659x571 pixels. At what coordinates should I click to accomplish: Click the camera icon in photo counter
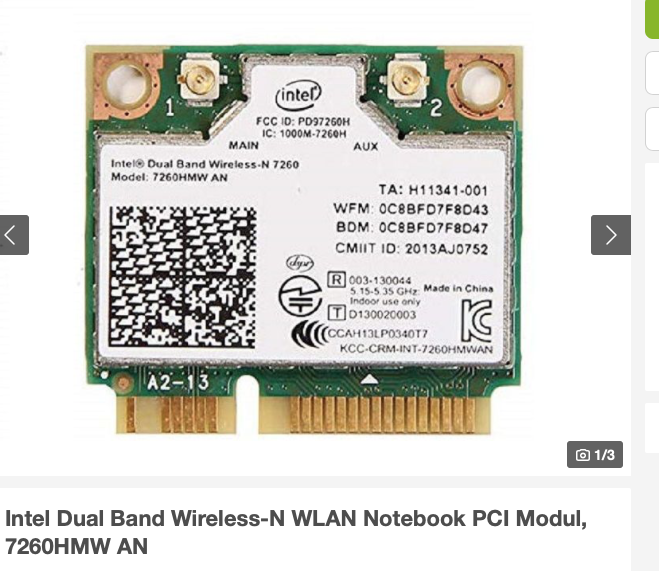click(583, 455)
